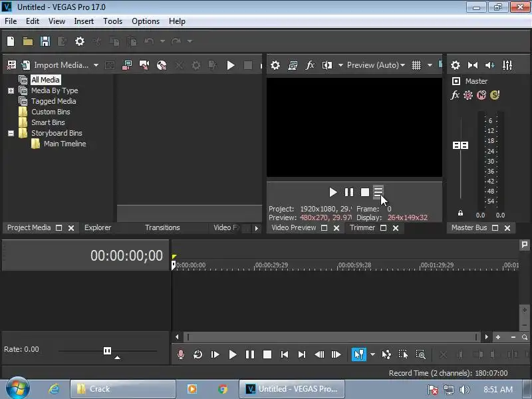The image size is (532, 399).
Task: Select the Normal Edit Tool
Action: coord(359,354)
